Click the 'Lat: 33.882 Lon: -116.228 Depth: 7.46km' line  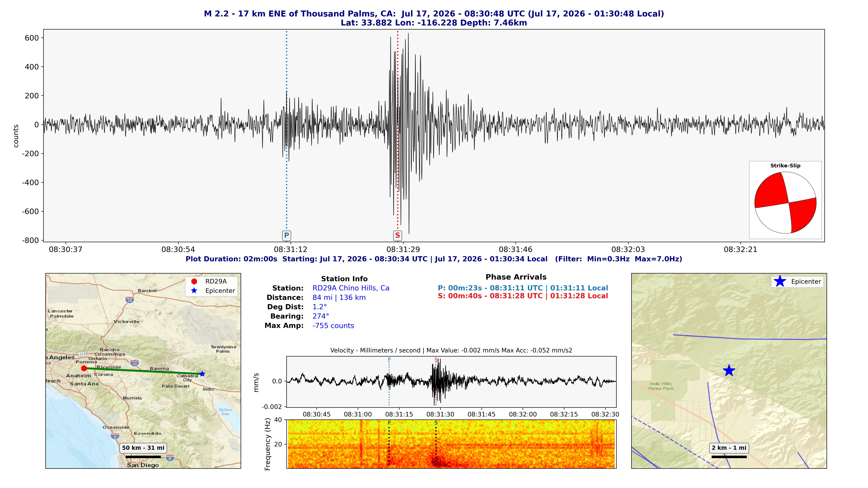[434, 23]
